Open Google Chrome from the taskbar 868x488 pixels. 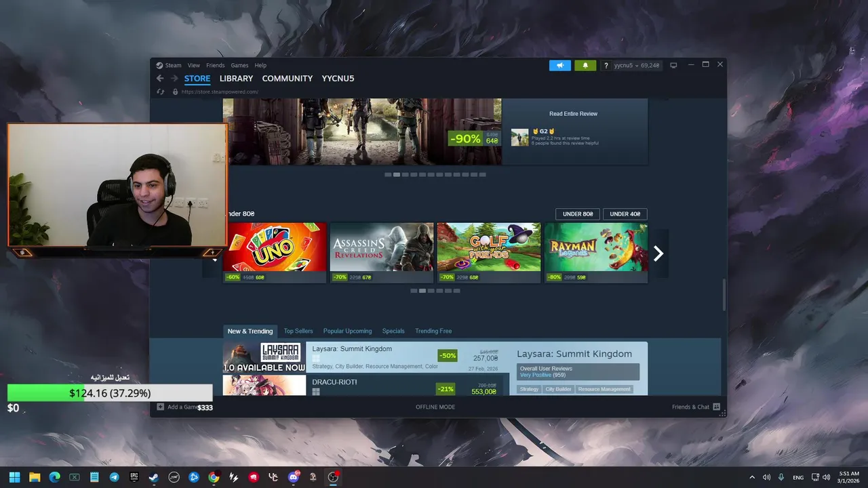point(214,477)
